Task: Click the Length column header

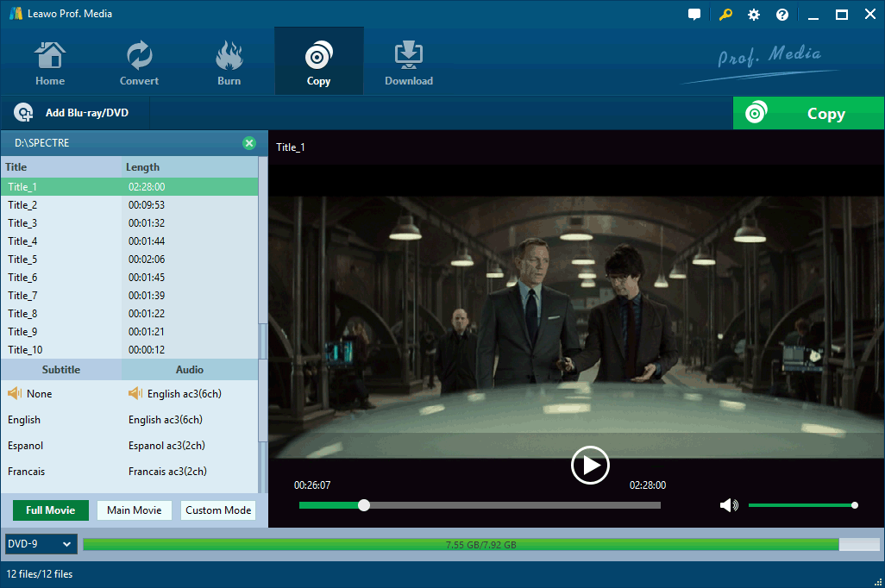Action: 190,167
